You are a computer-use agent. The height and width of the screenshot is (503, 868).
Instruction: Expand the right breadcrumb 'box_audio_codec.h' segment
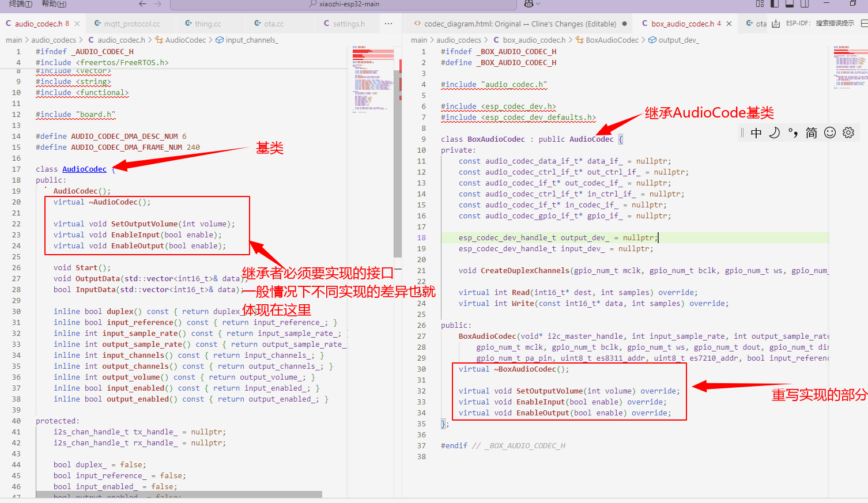[x=534, y=40]
